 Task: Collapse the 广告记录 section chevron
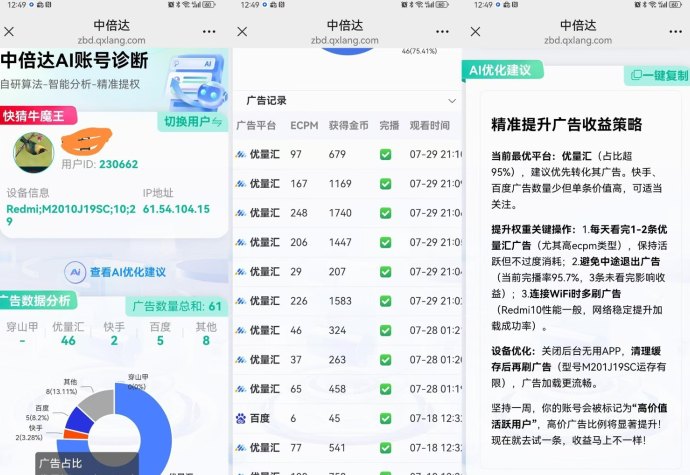452,101
